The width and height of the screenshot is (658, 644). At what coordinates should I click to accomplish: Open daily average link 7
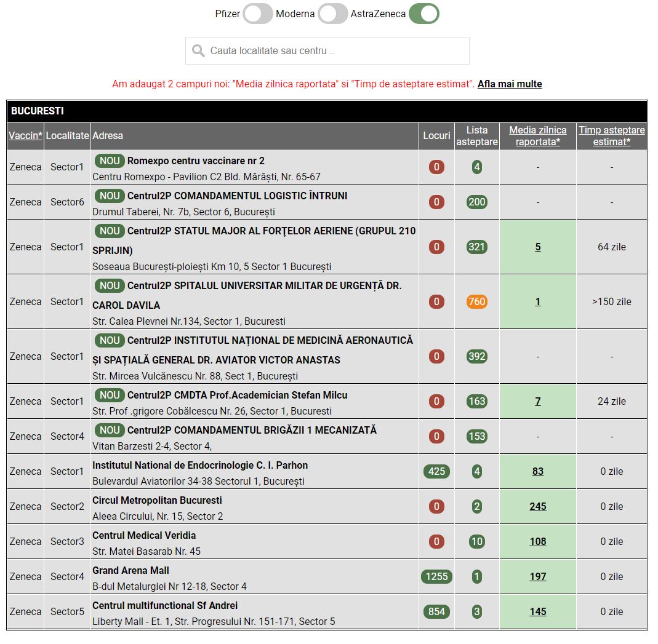tap(537, 401)
